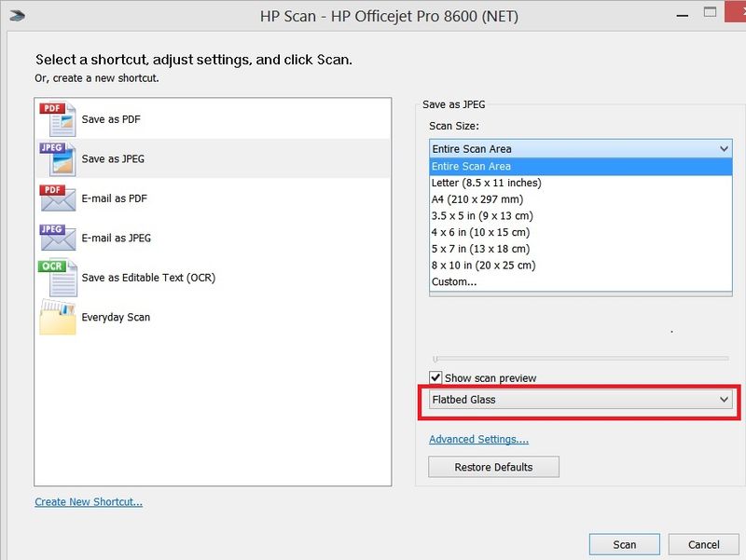Choose A4 (210 x 297 mm) size
Image resolution: width=746 pixels, height=560 pixels.
tap(580, 199)
